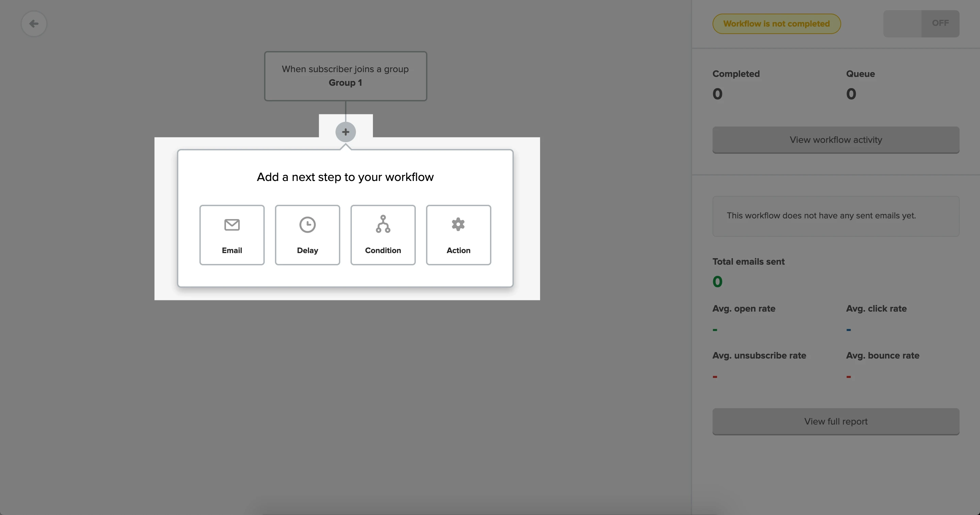The image size is (980, 515).
Task: Toggle the workflow OFF switch
Action: coord(921,23)
